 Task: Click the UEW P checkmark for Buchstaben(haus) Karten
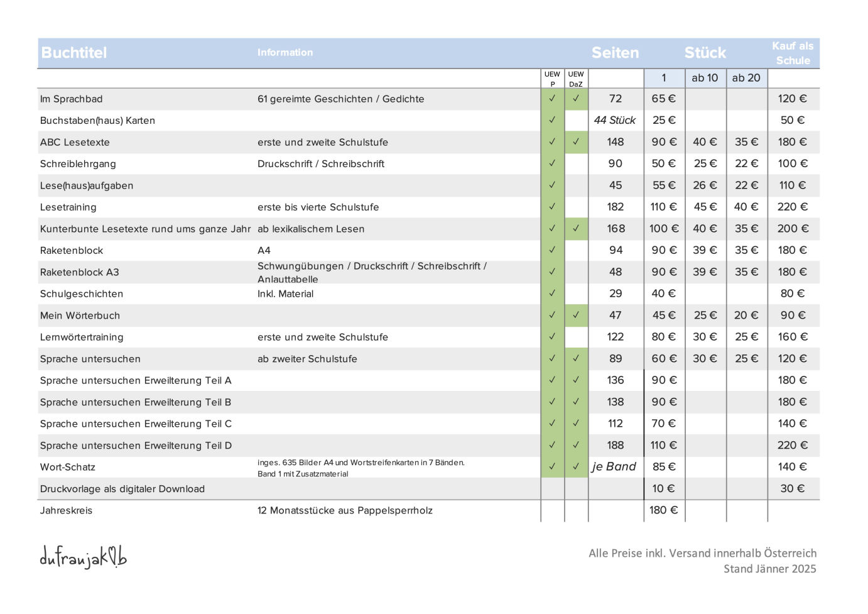[x=552, y=120]
